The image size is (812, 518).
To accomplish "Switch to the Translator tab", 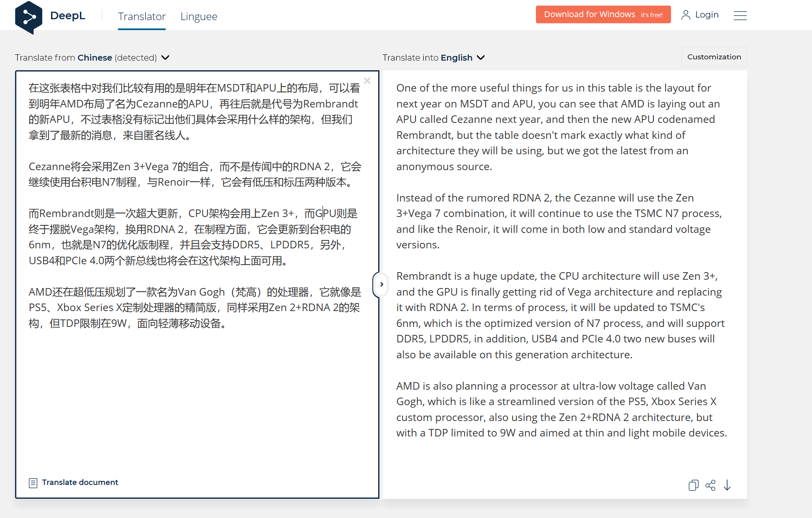I will pyautogui.click(x=142, y=16).
